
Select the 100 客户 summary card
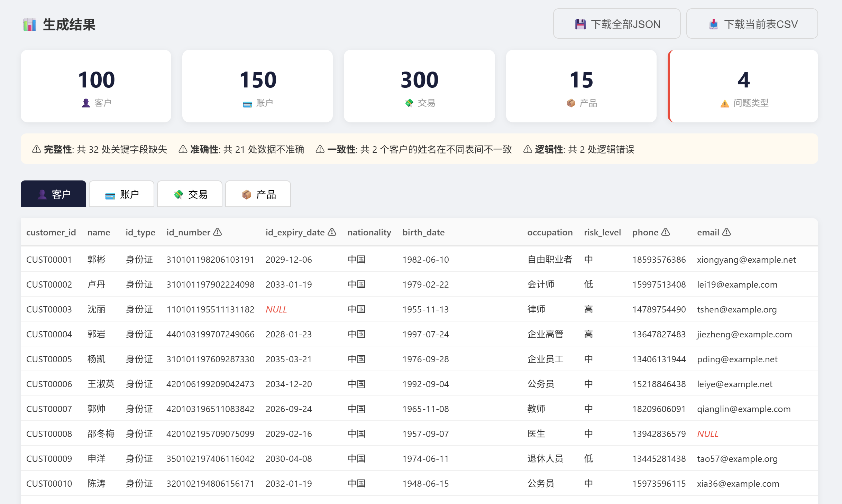(x=96, y=86)
